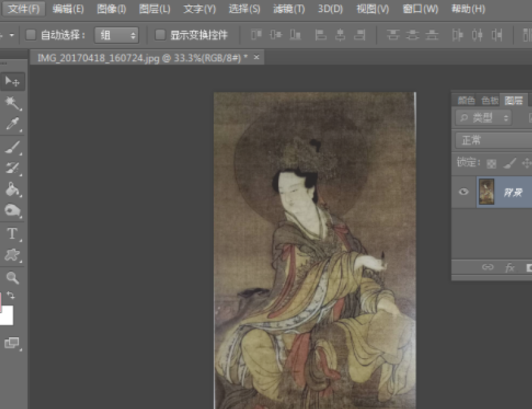Click the align horizontal centers icon
The width and height of the screenshot is (532, 409).
(x=340, y=34)
